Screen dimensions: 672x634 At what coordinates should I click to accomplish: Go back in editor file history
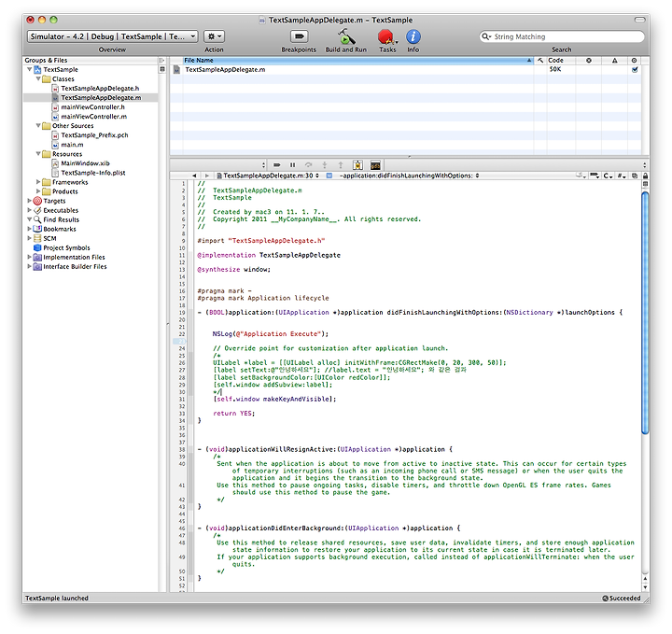(x=194, y=176)
